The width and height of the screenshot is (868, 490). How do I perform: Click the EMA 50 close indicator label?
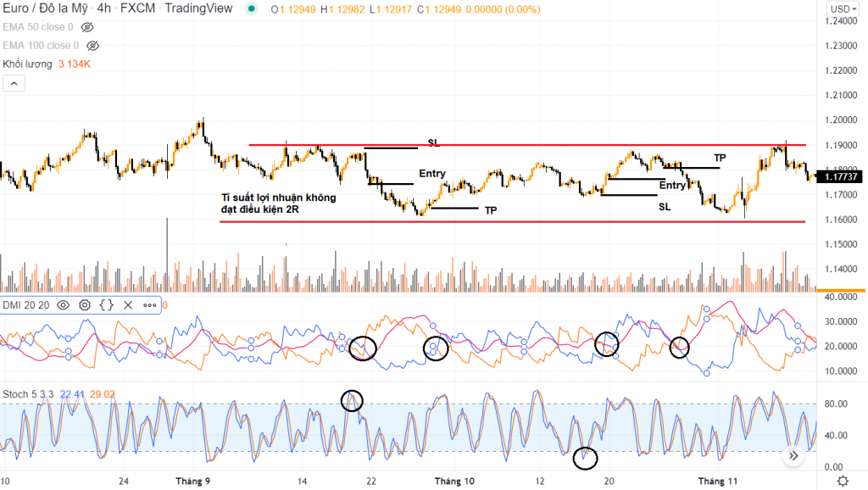36,27
